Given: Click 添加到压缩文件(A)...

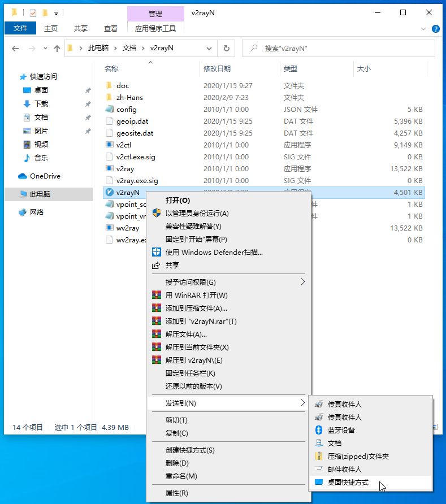Looking at the screenshot, I should pyautogui.click(x=228, y=309).
